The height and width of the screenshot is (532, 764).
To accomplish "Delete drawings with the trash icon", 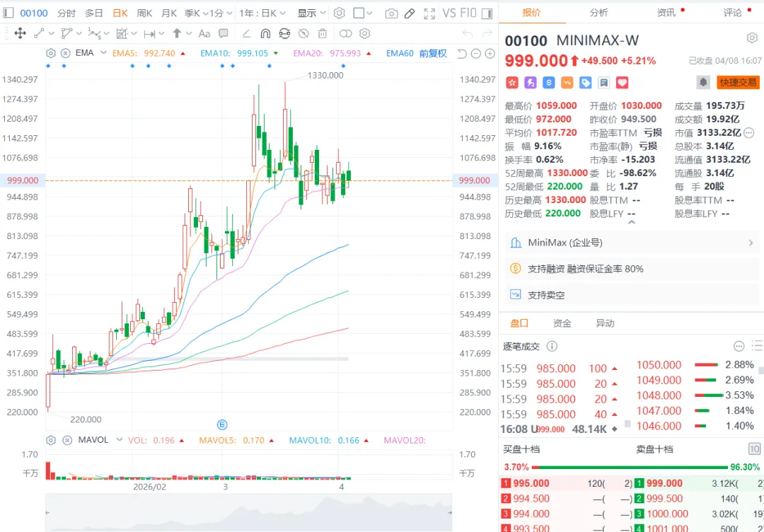I will click(322, 34).
